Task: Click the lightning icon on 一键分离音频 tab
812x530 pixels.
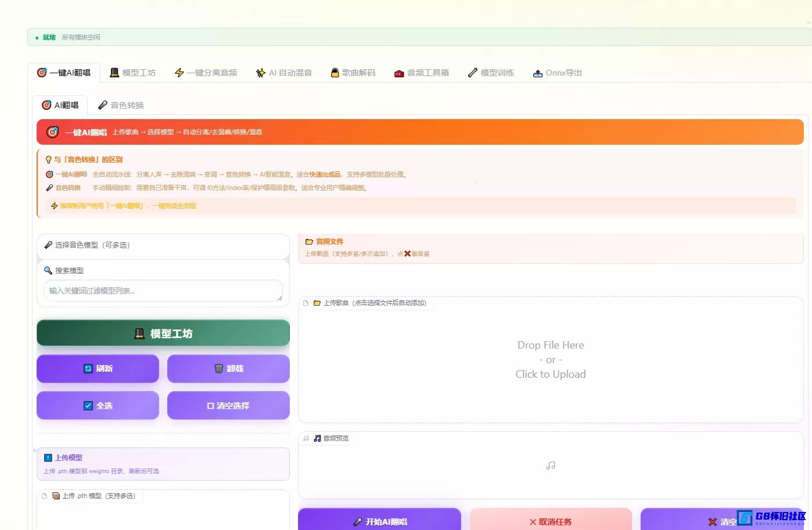Action: point(179,73)
